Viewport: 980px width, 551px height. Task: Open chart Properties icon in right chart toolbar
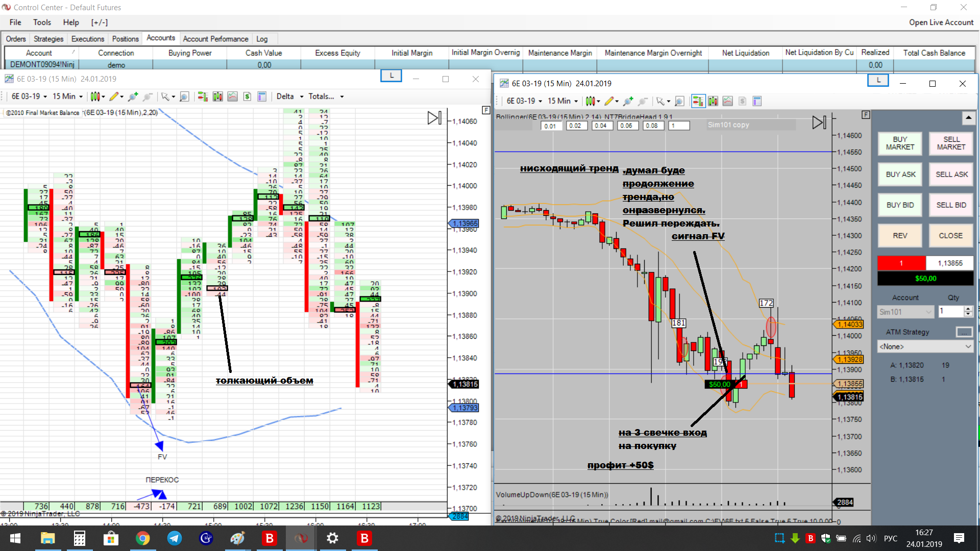(757, 101)
